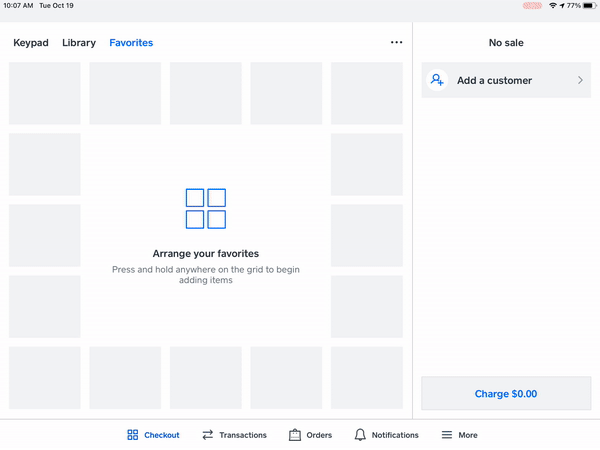
Task: Select the top-left empty favorites tile
Action: click(x=44, y=93)
